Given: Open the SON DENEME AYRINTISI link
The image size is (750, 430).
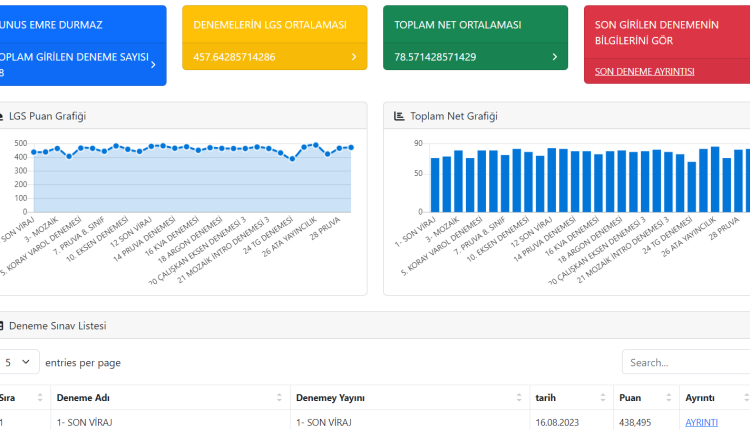Looking at the screenshot, I should 644,72.
